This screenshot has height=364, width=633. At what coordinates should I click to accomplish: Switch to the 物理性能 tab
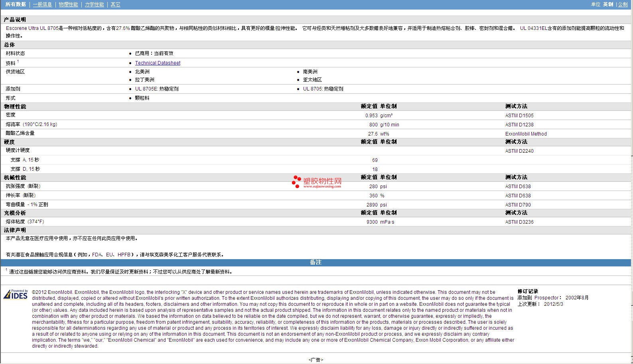tap(68, 4)
